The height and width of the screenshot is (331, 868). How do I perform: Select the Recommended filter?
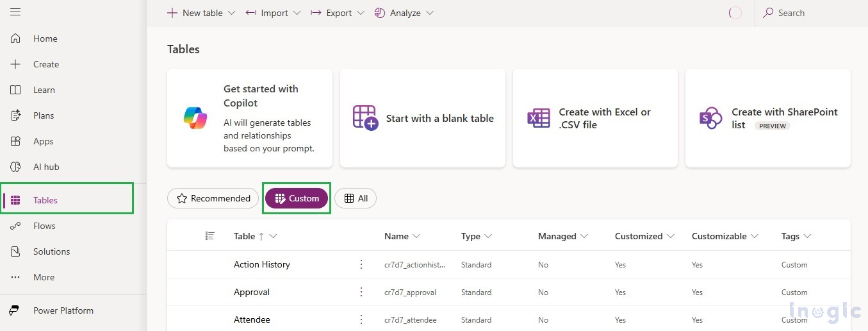[213, 198]
